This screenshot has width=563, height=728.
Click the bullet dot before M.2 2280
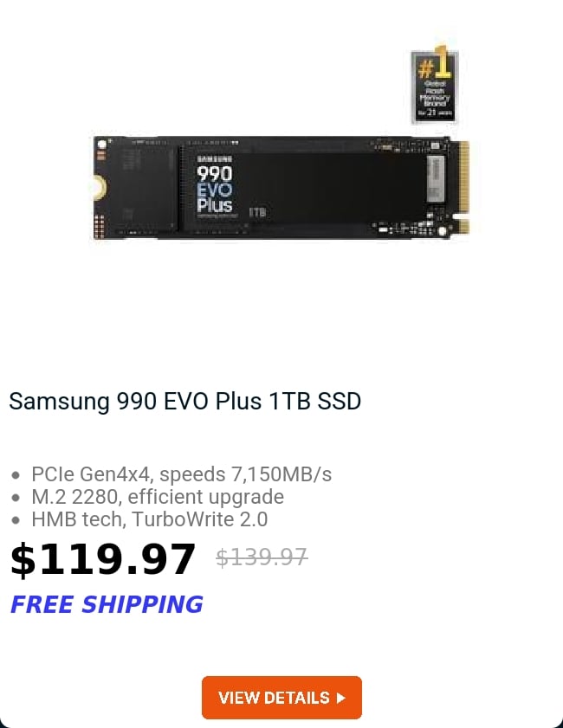16,498
